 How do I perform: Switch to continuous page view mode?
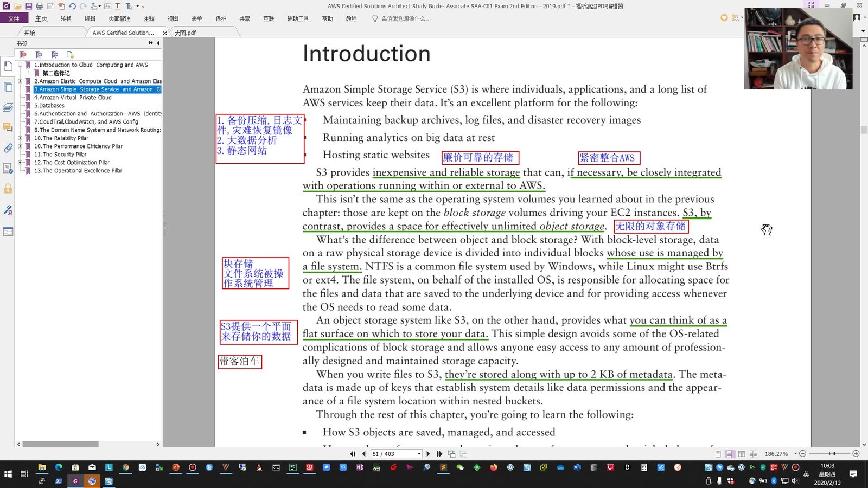730,454
